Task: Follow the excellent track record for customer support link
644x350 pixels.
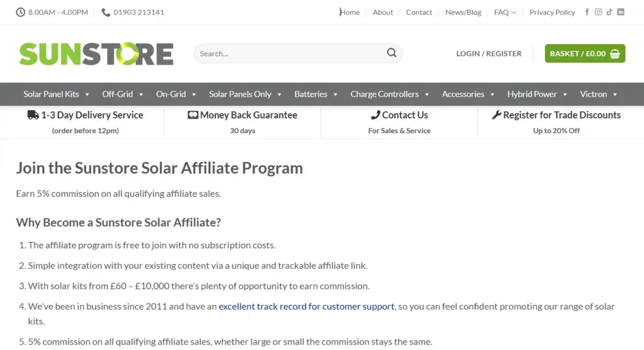Action: click(306, 306)
